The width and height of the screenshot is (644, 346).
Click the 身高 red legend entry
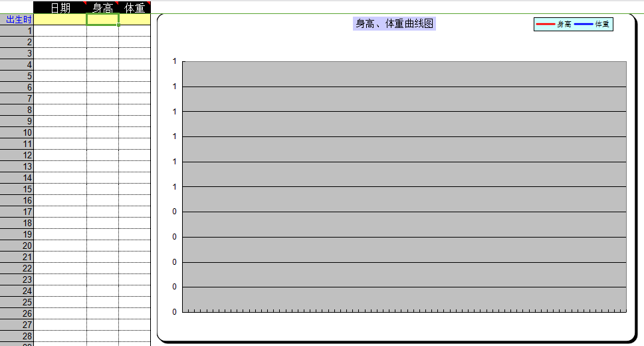click(554, 24)
